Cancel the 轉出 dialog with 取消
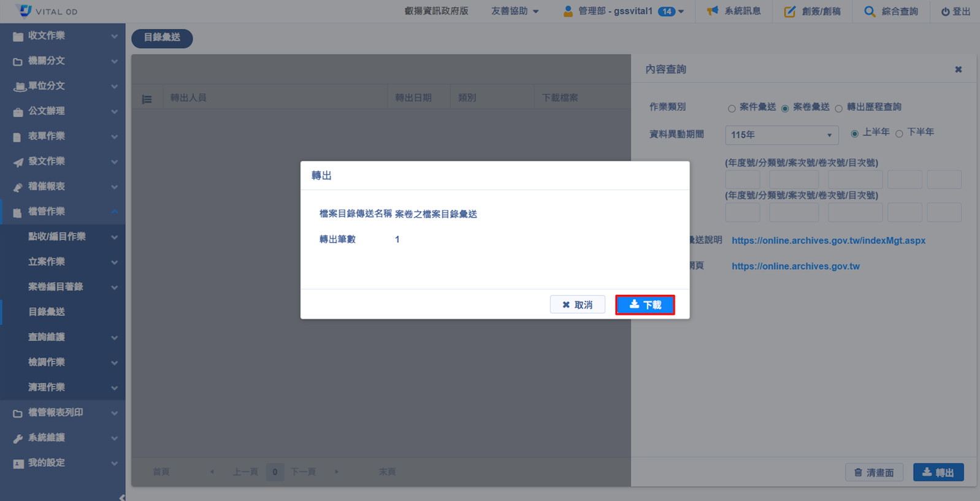This screenshot has width=980, height=501. tap(577, 305)
